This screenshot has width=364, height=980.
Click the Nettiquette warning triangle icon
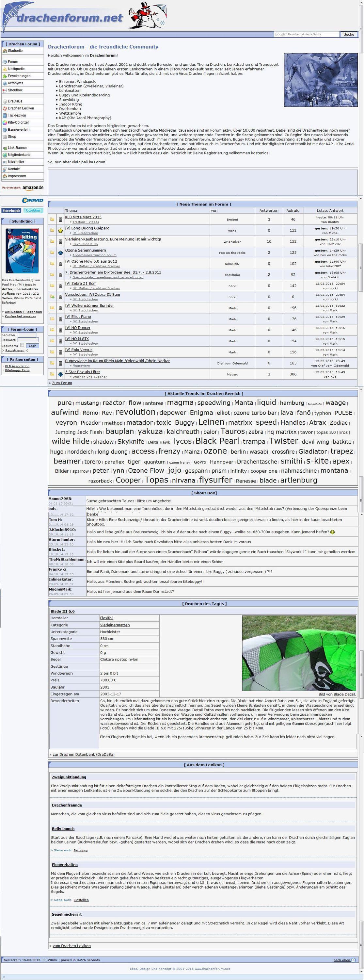click(5, 69)
